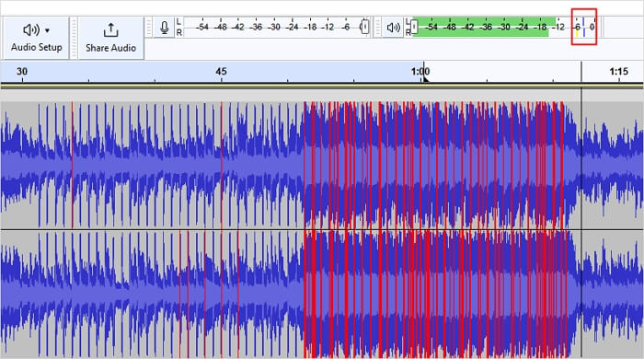Image resolution: width=644 pixels, height=359 pixels.
Task: Click timeline ruler at 30 seconds mark
Action: coord(22,72)
